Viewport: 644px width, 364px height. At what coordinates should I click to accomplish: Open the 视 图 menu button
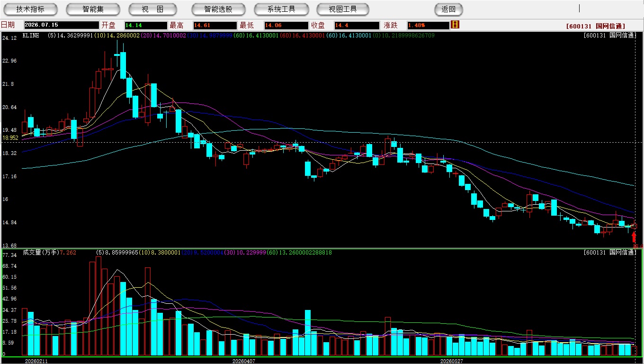click(153, 9)
